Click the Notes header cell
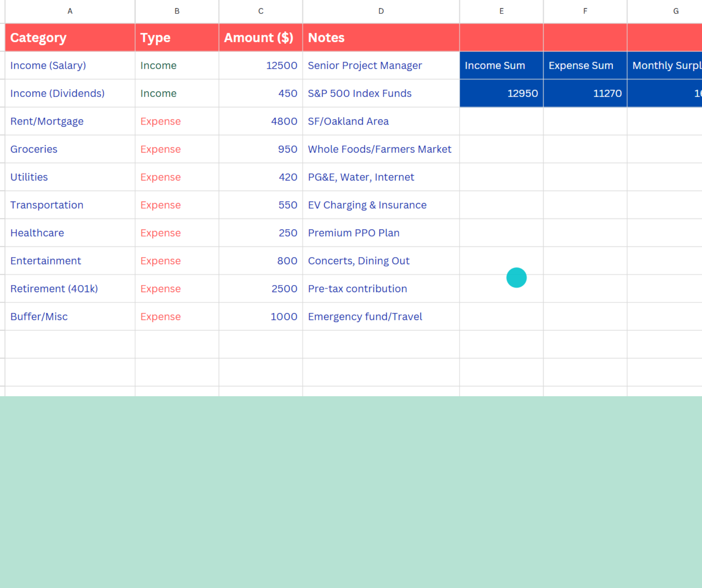Screen dimensions: 702x588 (381, 37)
